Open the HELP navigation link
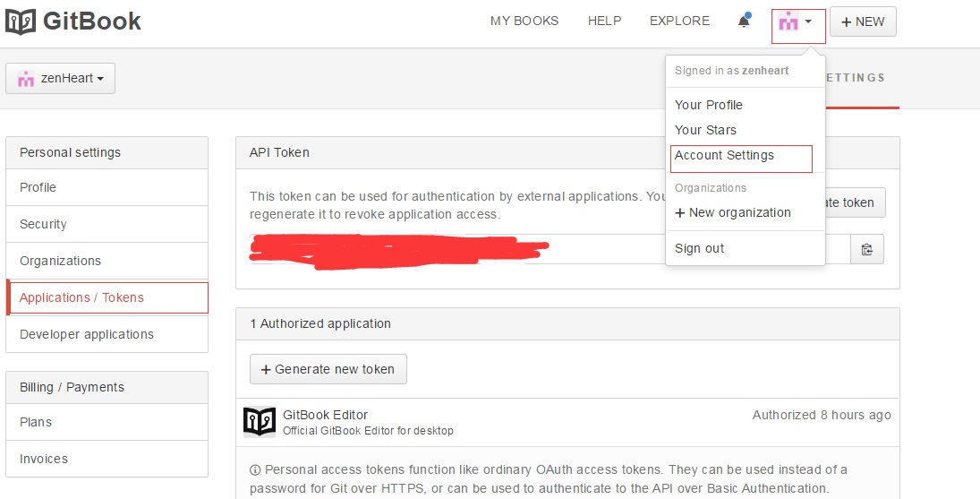This screenshot has height=499, width=980. 604,21
